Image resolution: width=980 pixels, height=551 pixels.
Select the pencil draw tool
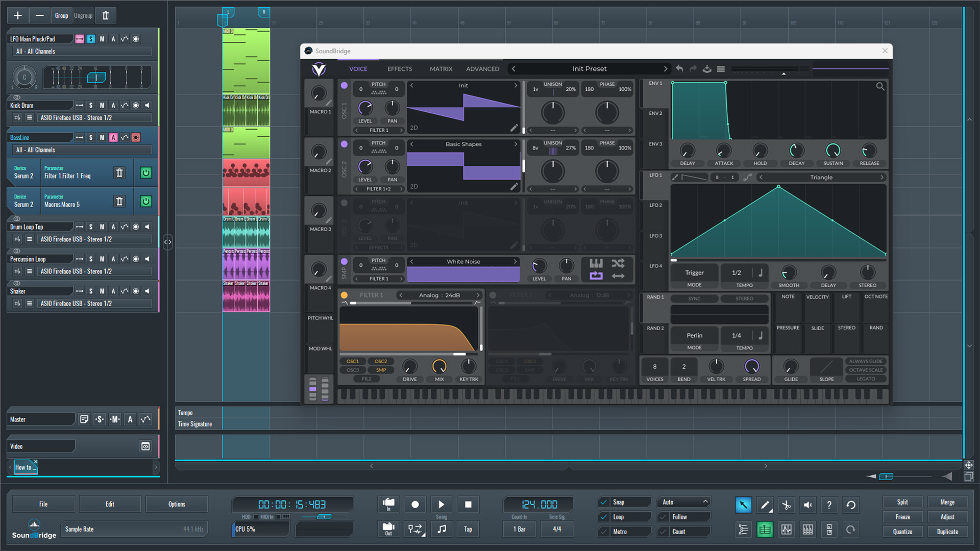pos(765,505)
